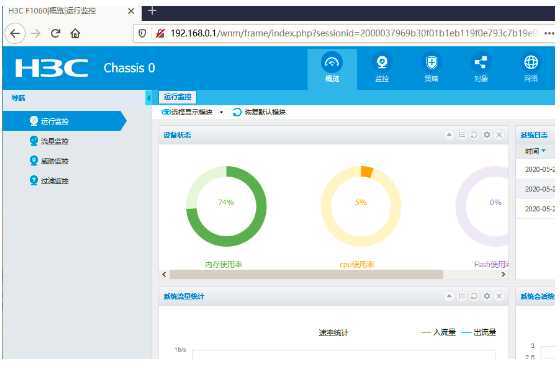Open the time column sort dropdown in log panel
The image size is (560, 375).
pos(544,150)
